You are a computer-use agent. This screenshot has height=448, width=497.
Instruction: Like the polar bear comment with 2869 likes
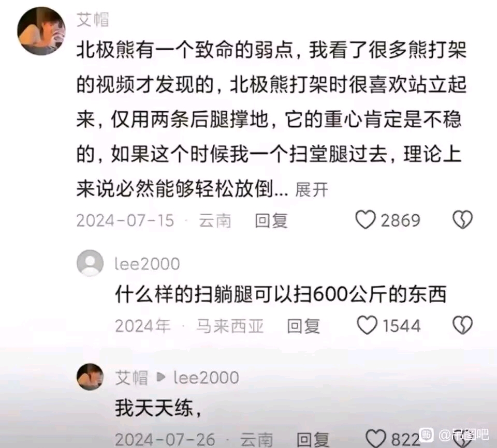[x=366, y=220]
